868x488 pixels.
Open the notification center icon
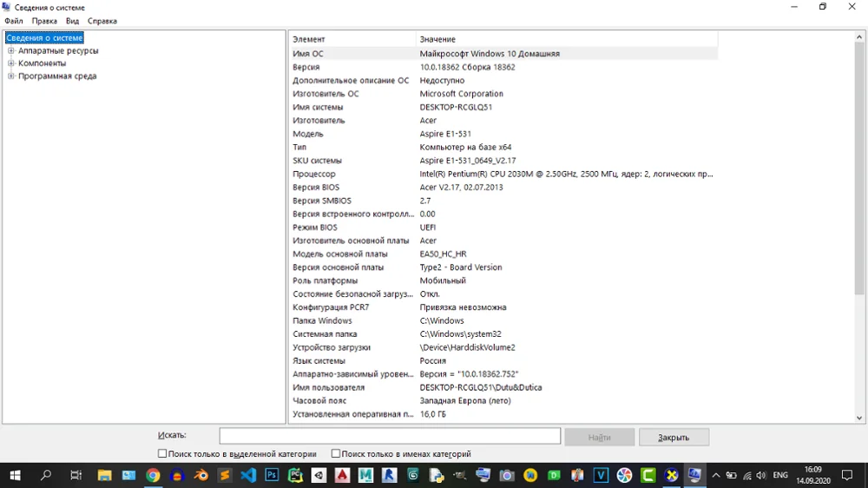[847, 475]
